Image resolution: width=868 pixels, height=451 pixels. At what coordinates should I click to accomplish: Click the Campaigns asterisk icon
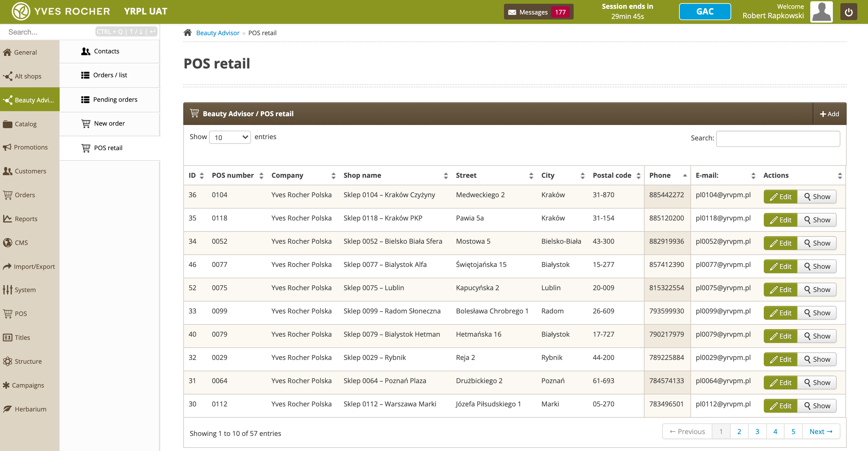click(x=6, y=385)
